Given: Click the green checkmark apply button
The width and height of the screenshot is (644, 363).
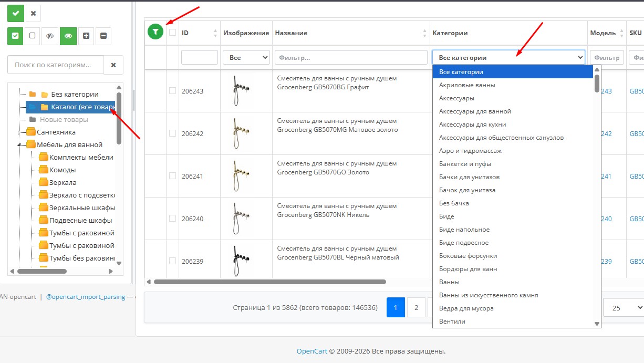Looking at the screenshot, I should 16,13.
